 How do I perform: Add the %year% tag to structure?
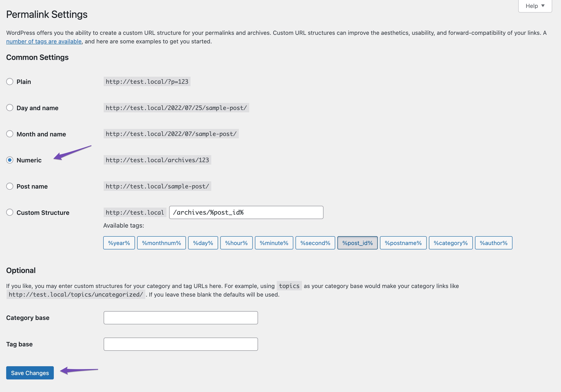point(119,243)
